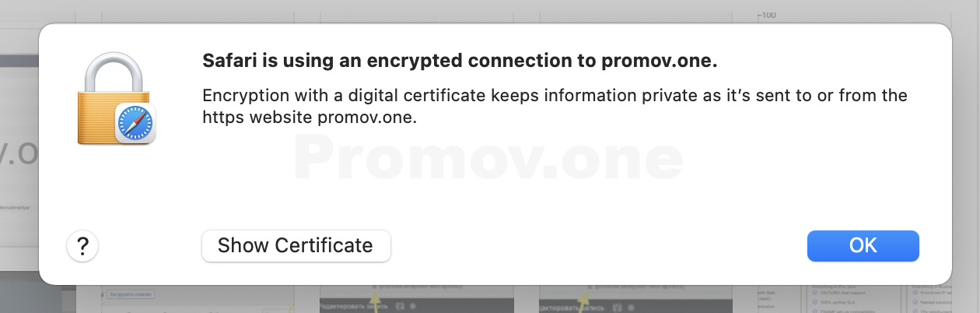Click the bold encrypted connection heading
This screenshot has height=313, width=980.
point(459,62)
